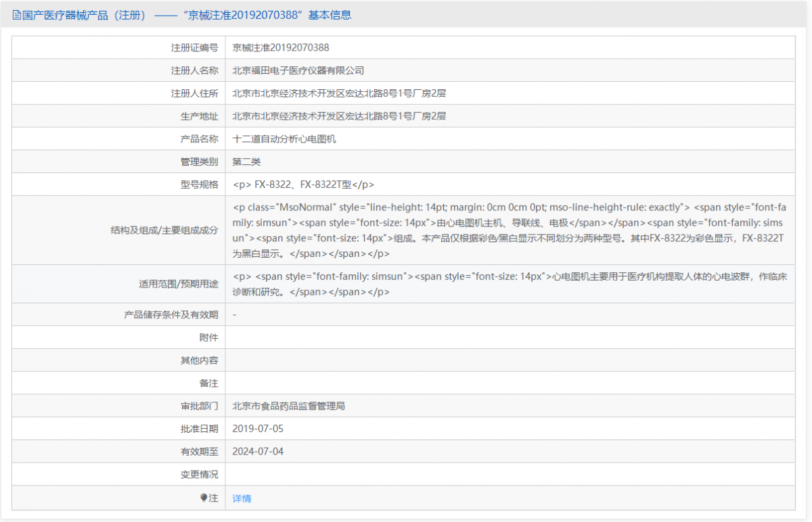
Task: Select the registration number value 京械注准20192070388
Action: coord(281,47)
